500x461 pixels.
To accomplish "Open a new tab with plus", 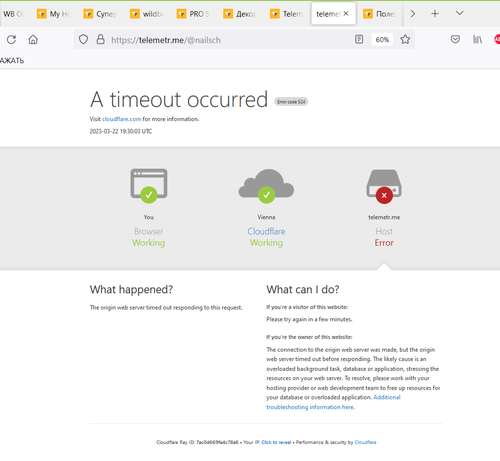I will pos(435,13).
